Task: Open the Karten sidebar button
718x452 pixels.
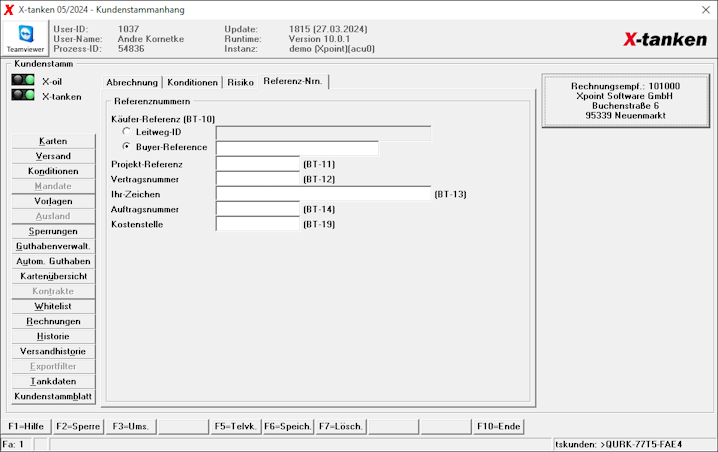Action: (x=53, y=141)
